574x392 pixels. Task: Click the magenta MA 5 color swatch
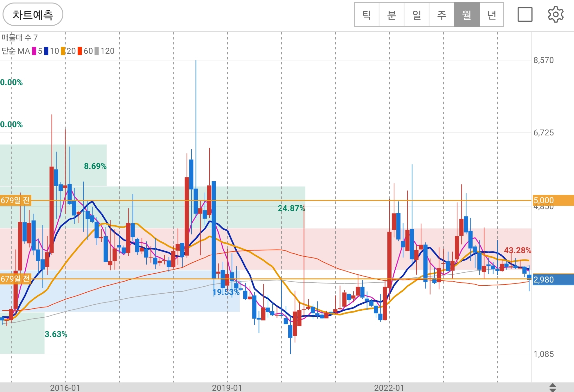(34, 51)
